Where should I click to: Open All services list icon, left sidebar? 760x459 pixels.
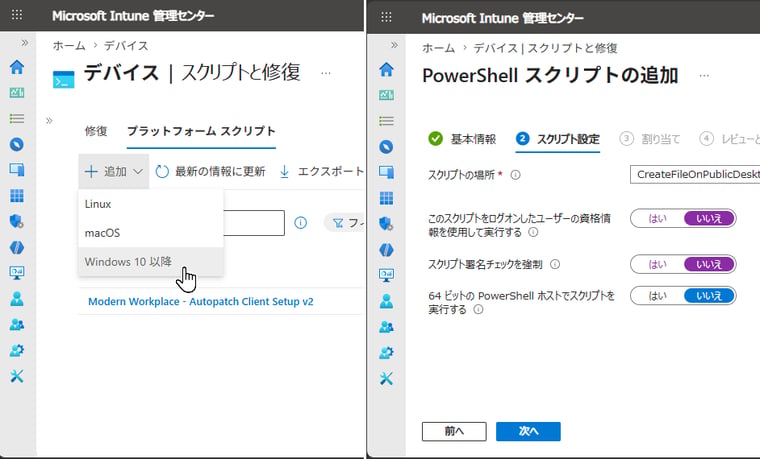pyautogui.click(x=17, y=118)
